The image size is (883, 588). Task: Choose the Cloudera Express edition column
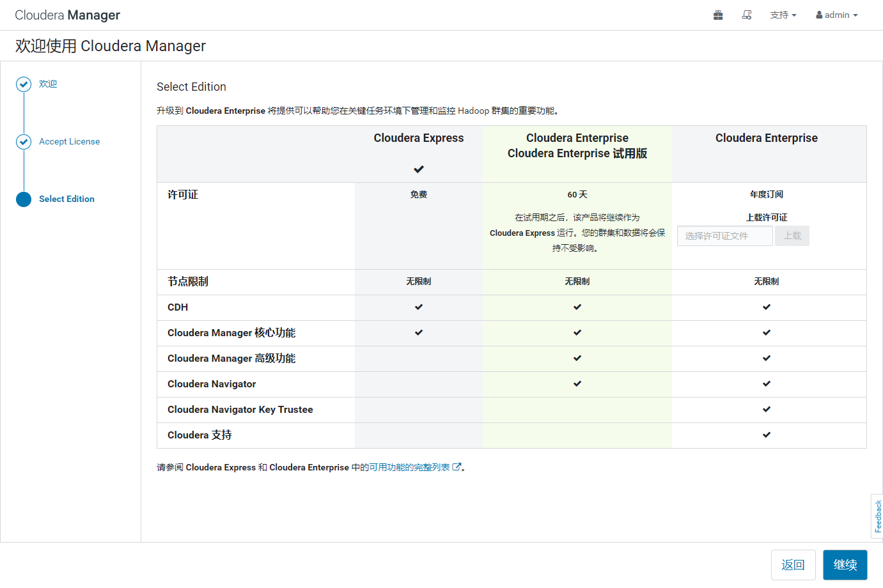419,138
